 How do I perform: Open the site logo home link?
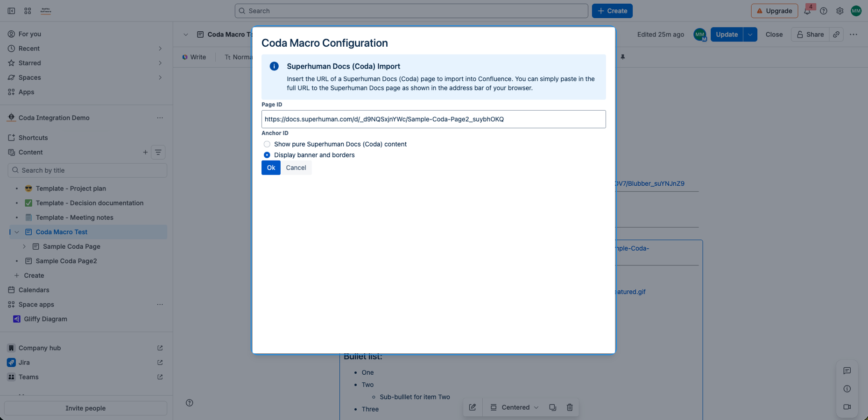46,11
